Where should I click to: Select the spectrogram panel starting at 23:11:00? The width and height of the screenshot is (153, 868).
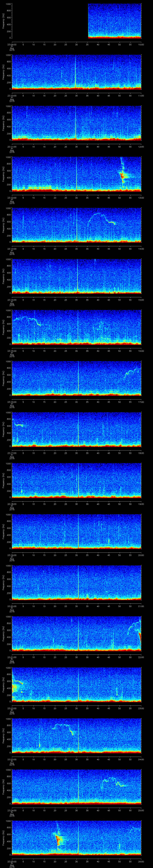click(76, 123)
